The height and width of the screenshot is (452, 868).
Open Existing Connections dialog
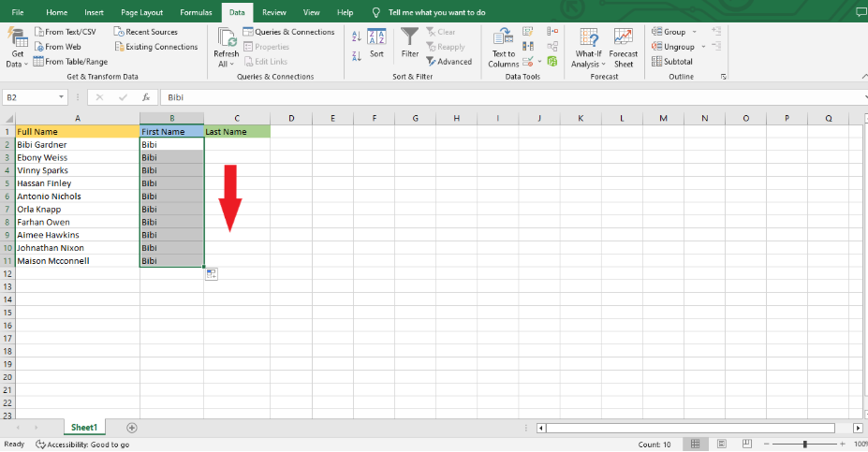tap(156, 47)
